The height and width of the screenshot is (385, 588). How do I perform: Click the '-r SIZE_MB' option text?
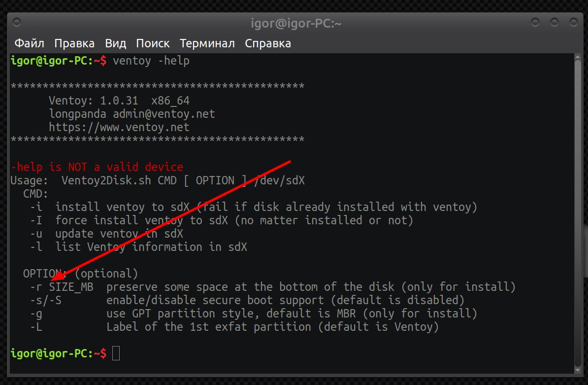62,287
